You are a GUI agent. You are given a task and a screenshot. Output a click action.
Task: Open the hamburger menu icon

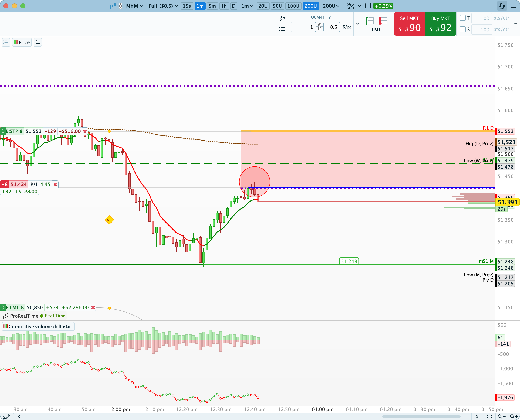(513, 6)
